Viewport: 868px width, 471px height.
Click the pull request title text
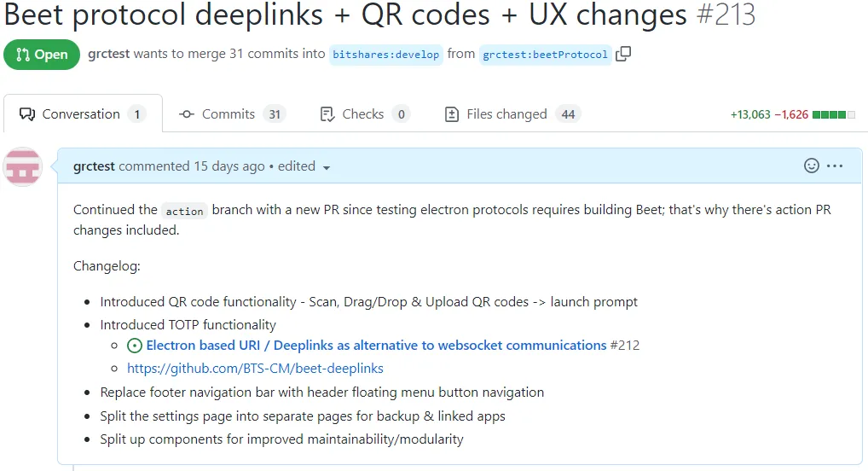pyautogui.click(x=345, y=15)
